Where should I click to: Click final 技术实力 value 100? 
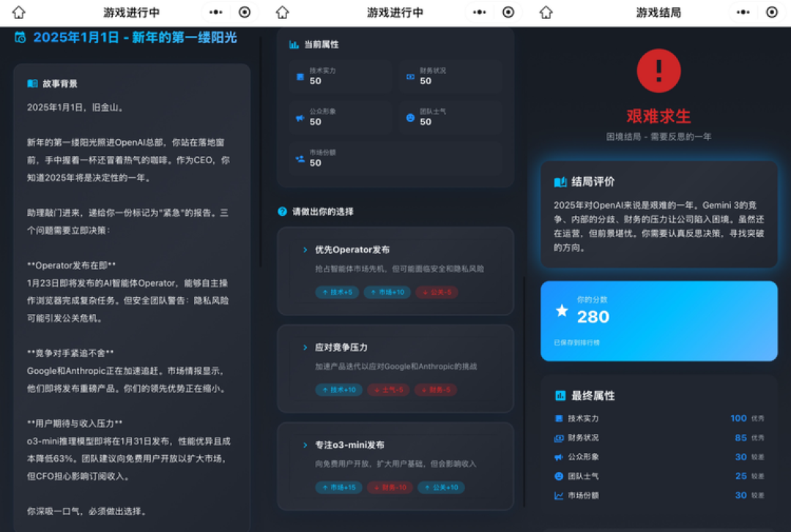click(738, 418)
